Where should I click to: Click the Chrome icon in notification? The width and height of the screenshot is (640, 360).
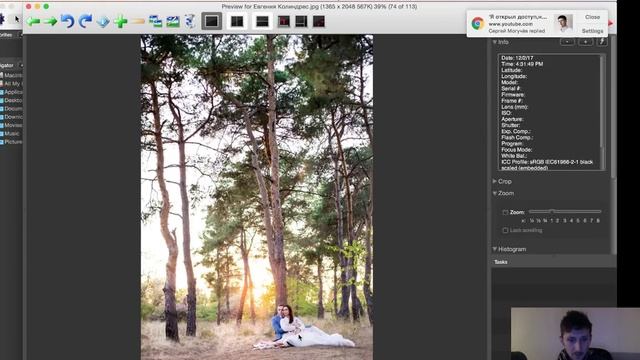tap(478, 23)
